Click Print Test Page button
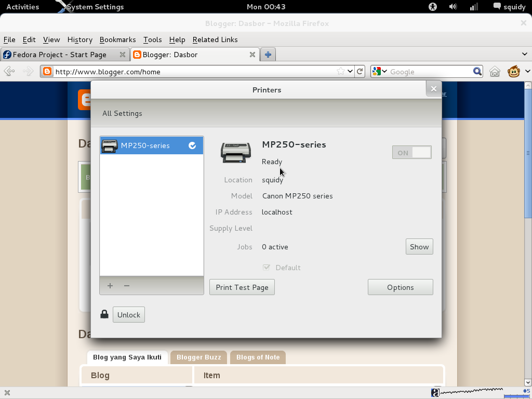 pyautogui.click(x=242, y=287)
